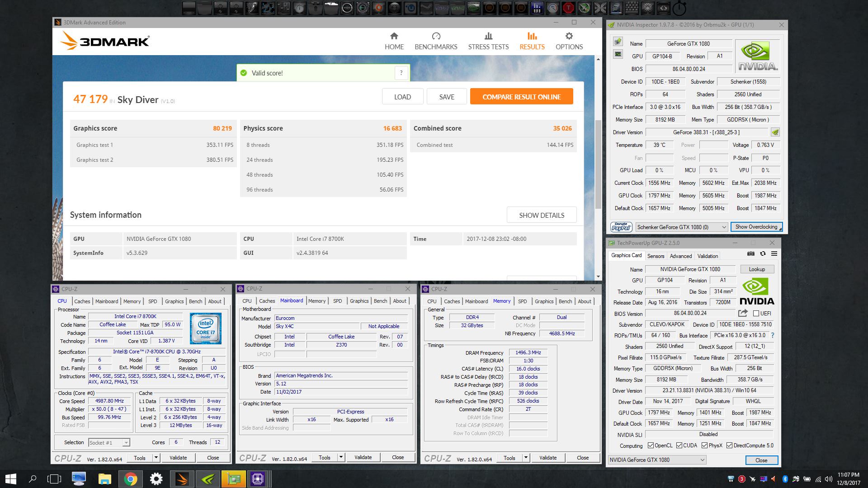Screen dimensions: 868x488
Task: Click the NVIDIA Inspector driver update icon
Action: [775, 132]
